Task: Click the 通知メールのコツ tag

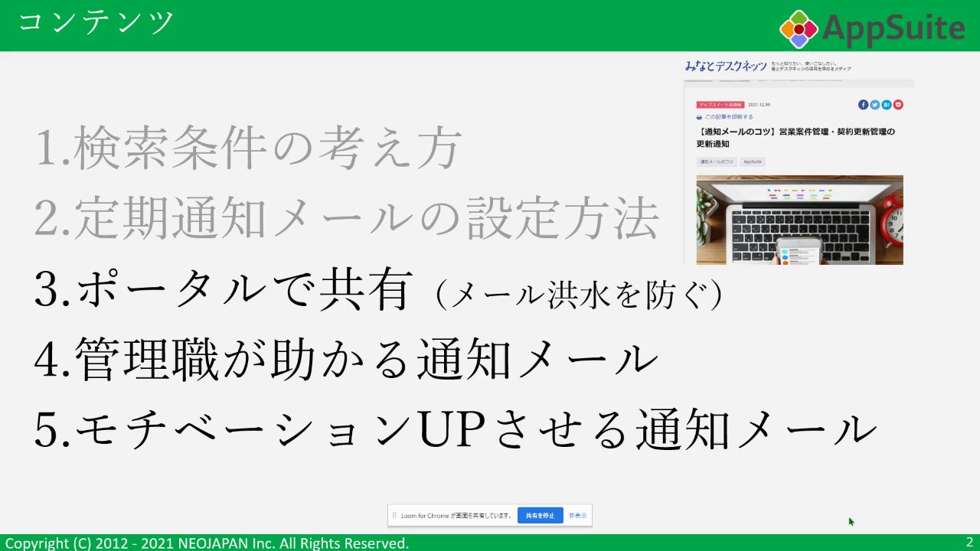Action: pos(717,162)
